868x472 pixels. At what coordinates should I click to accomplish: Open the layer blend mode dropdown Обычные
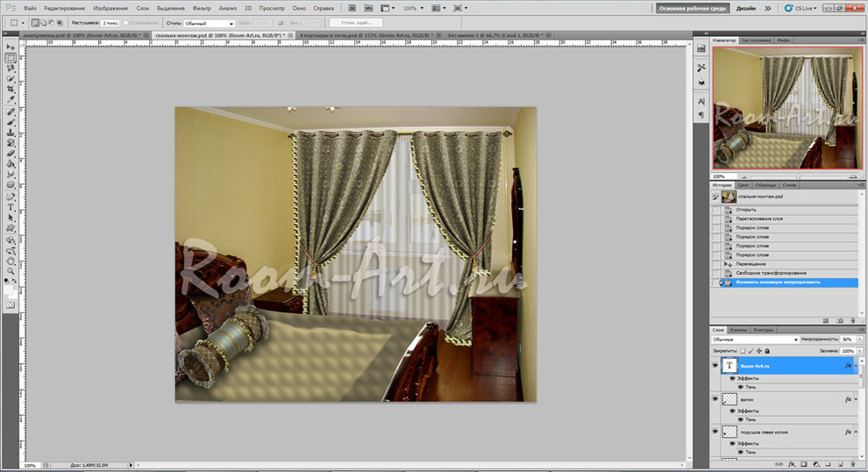[x=756, y=339]
